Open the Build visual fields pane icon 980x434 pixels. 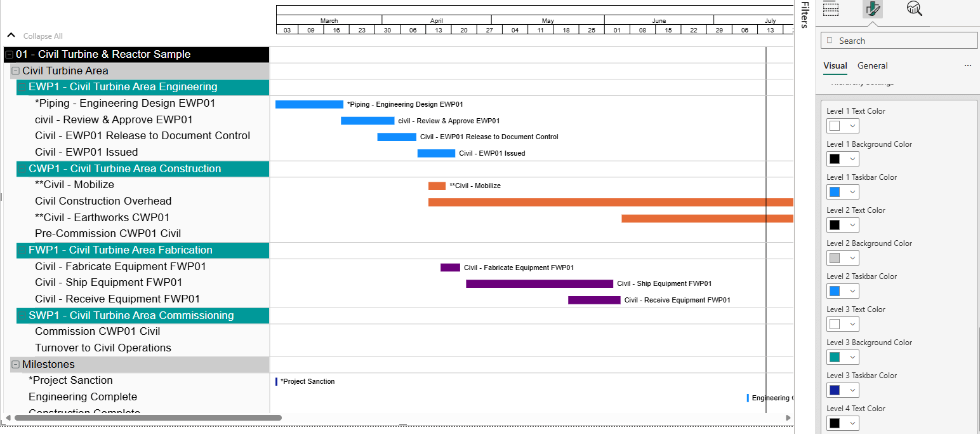[831, 8]
